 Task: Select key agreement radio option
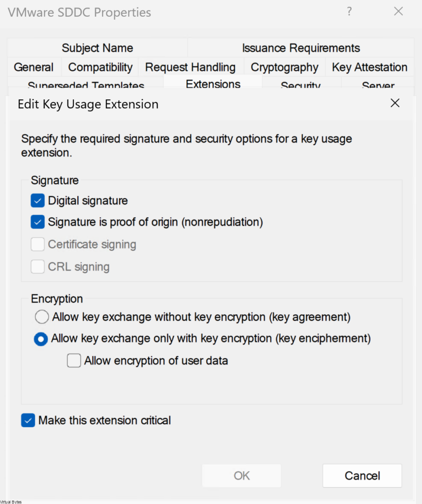[42, 316]
